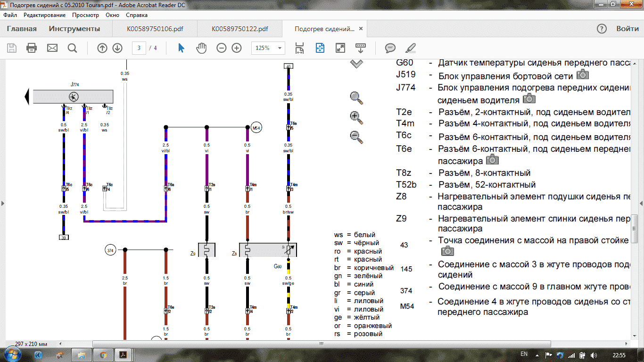Click legend text 'ws = белый'
This screenshot has width=644, height=362.
pos(355,235)
